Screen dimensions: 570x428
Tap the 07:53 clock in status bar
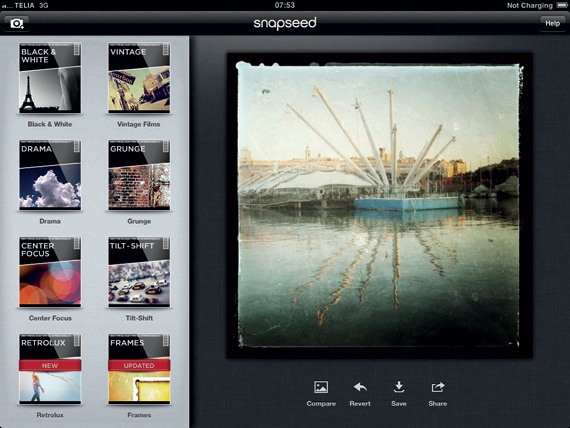coord(285,5)
